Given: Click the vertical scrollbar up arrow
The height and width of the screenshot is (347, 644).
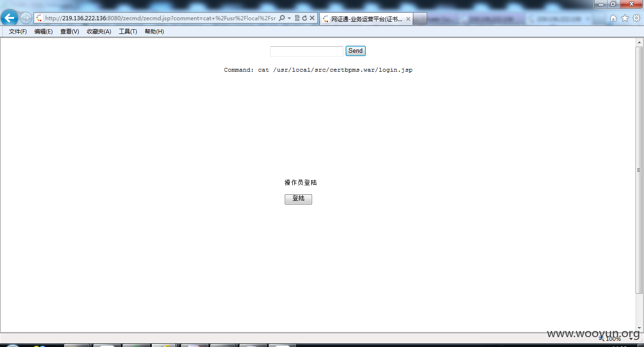Looking at the screenshot, I should click(x=639, y=42).
